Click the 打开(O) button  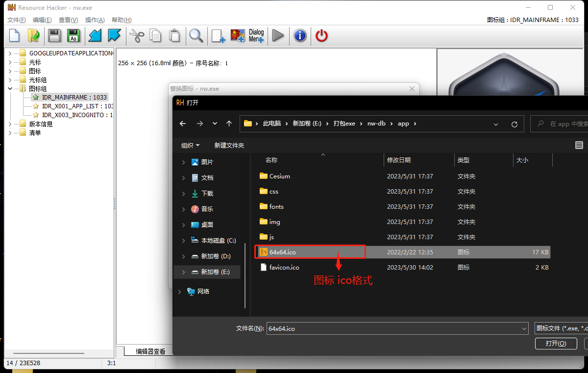click(x=556, y=343)
